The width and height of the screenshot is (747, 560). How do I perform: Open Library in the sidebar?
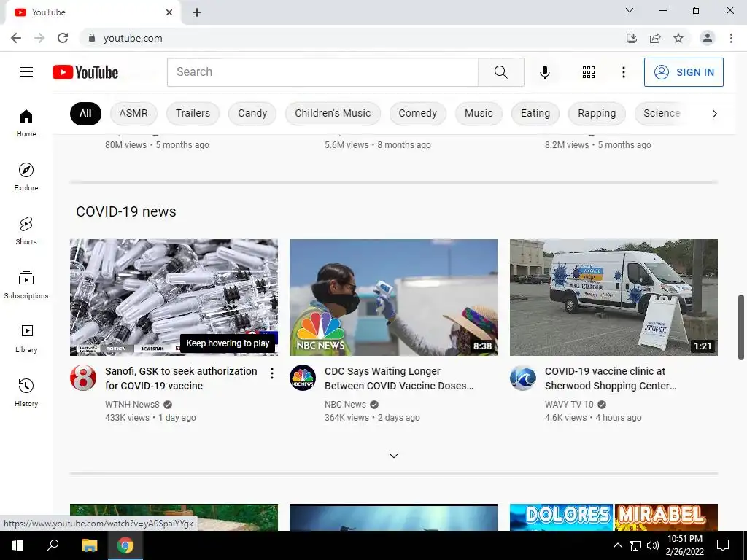point(26,338)
